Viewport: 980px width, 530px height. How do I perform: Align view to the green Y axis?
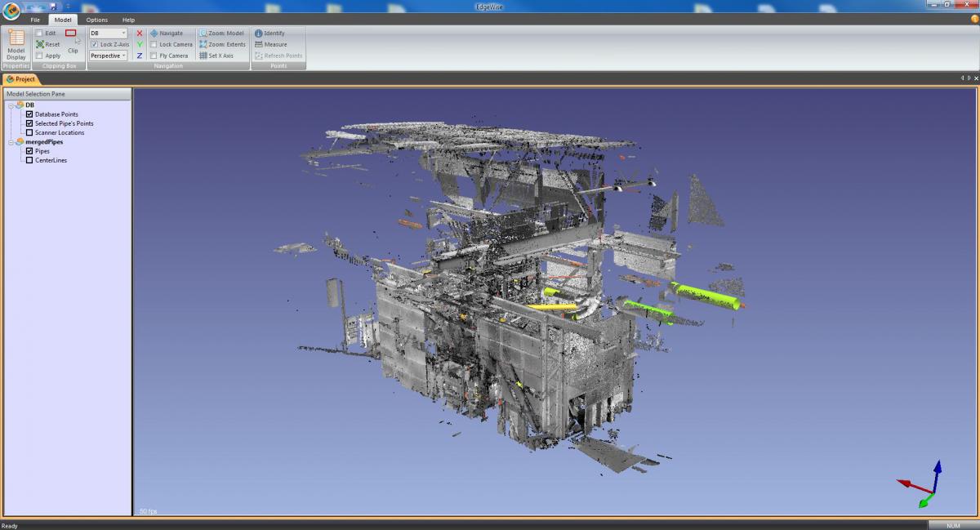click(140, 44)
